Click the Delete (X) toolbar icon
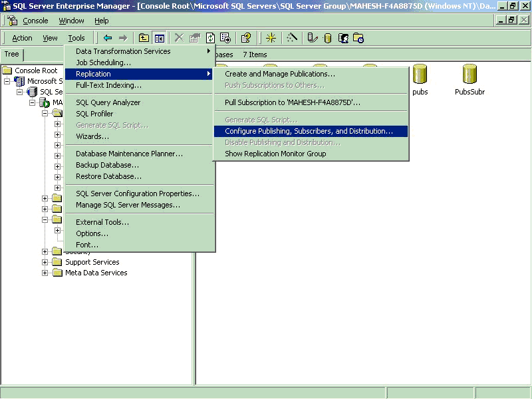Image resolution: width=532 pixels, height=399 pixels. (179, 38)
